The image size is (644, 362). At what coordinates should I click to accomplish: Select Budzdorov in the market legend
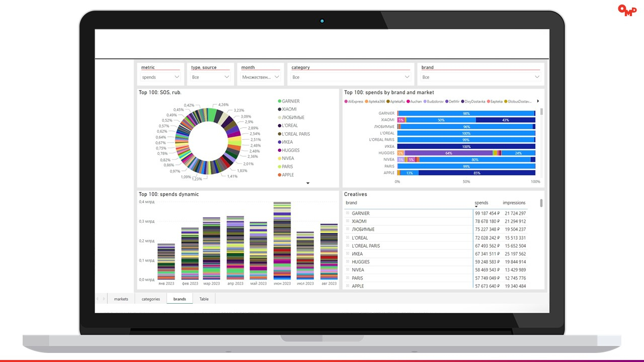[434, 101]
